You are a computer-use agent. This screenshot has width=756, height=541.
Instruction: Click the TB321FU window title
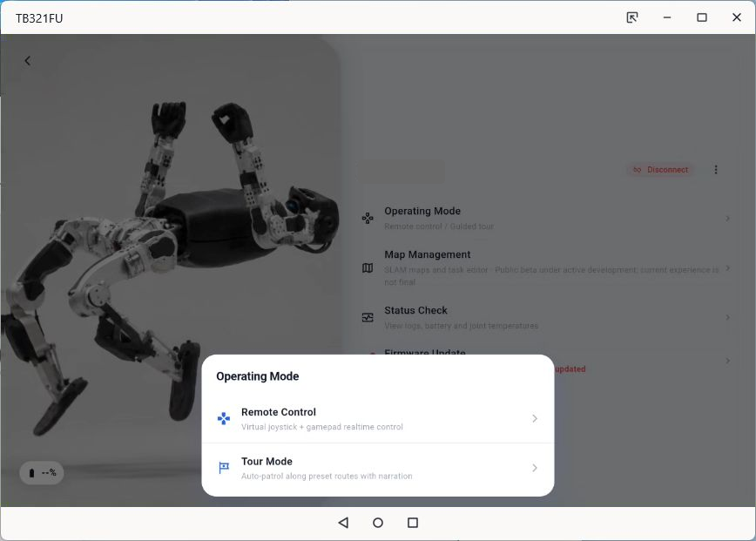tap(39, 18)
